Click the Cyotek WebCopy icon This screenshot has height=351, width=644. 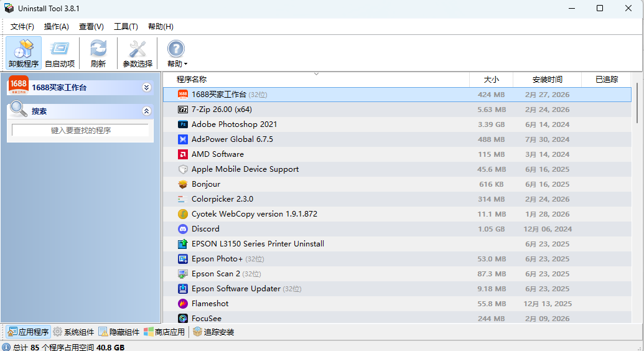(183, 214)
